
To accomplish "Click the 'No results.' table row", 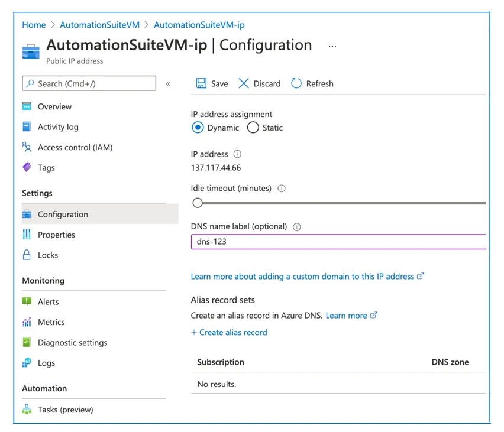I will (338, 384).
